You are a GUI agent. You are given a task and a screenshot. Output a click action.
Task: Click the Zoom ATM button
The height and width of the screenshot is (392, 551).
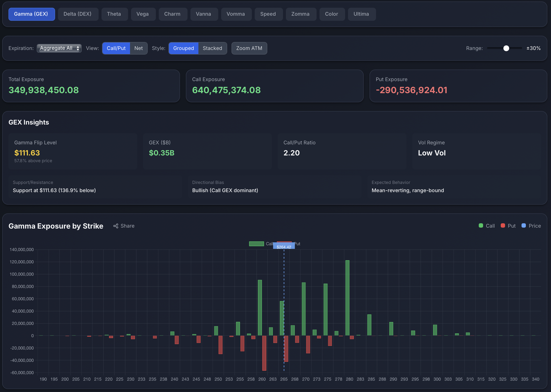tap(249, 48)
